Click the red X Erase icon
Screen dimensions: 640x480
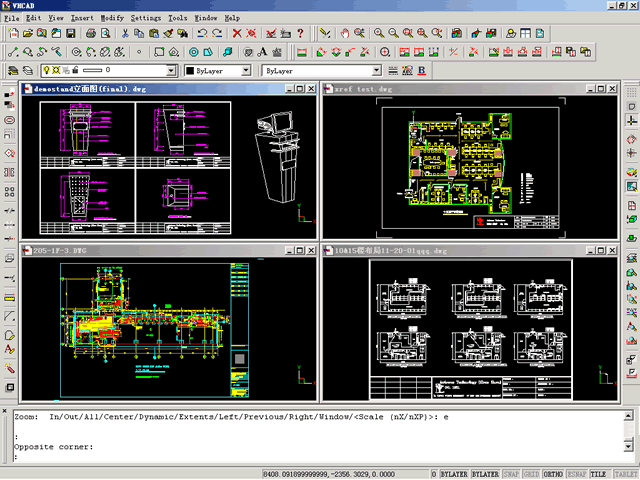[237, 33]
